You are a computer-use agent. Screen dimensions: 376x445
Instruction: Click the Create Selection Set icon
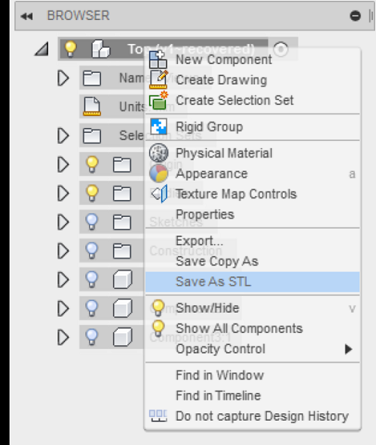coord(158,100)
